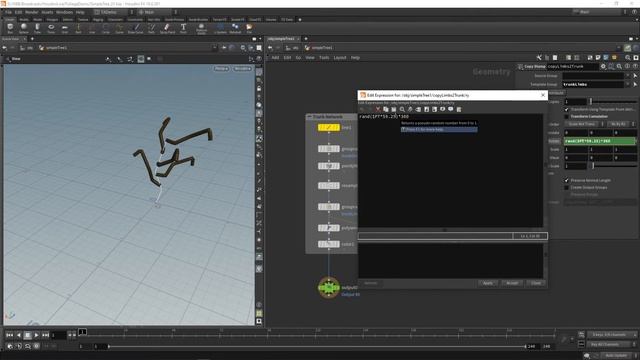Click the Template Group trunkLimbs field
Image resolution: width=640 pixels, height=360 pixels.
pyautogui.click(x=593, y=84)
